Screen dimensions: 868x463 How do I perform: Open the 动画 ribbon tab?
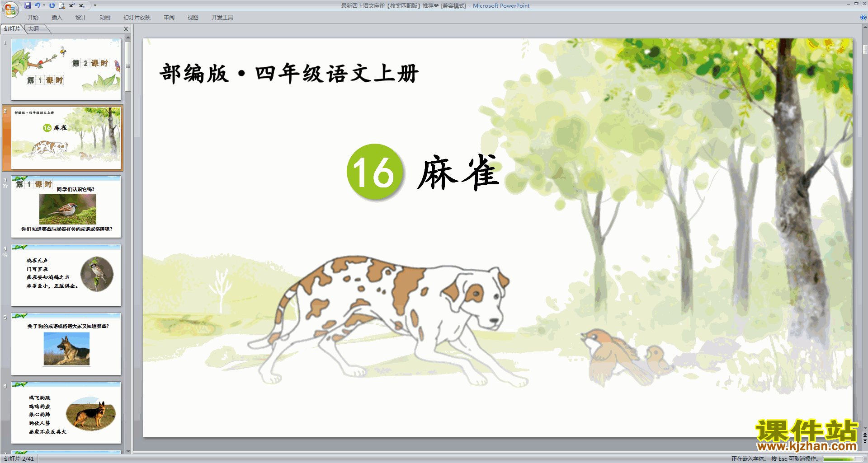tap(105, 18)
